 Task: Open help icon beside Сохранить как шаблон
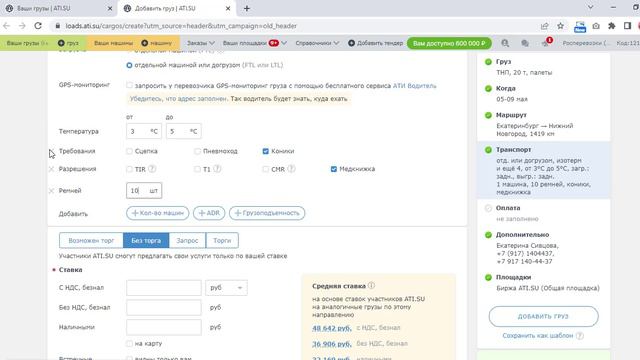[580, 336]
